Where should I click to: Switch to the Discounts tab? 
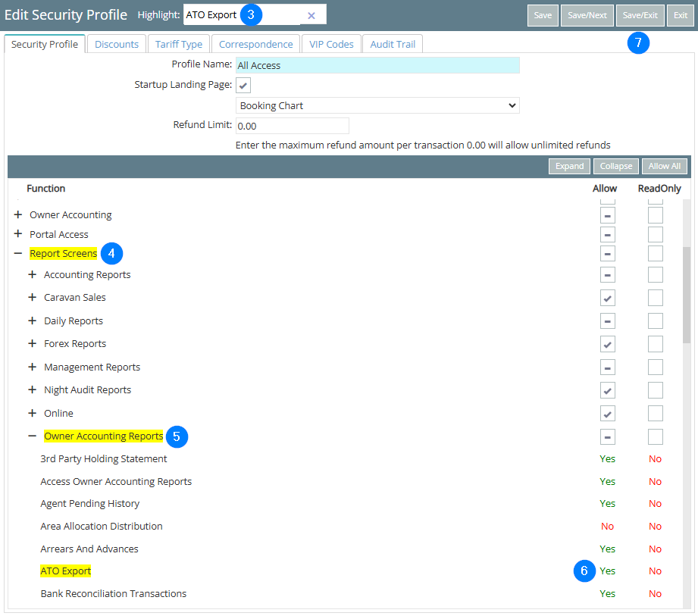(117, 44)
